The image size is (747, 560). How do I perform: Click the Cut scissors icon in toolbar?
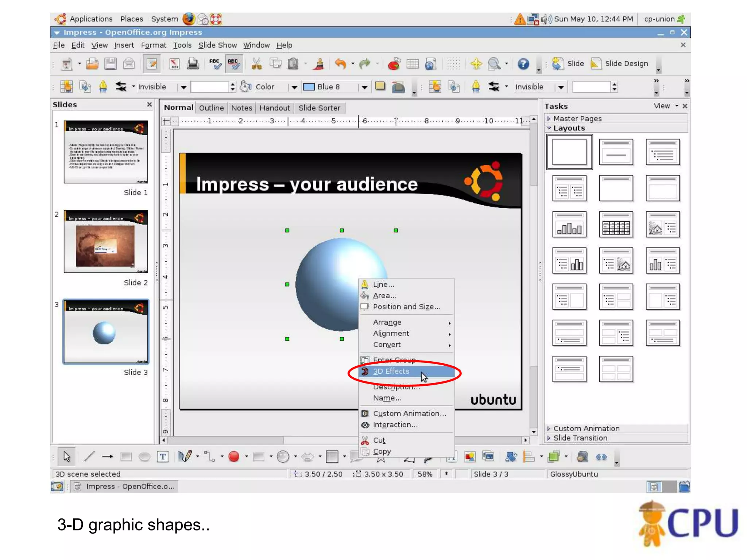point(256,64)
